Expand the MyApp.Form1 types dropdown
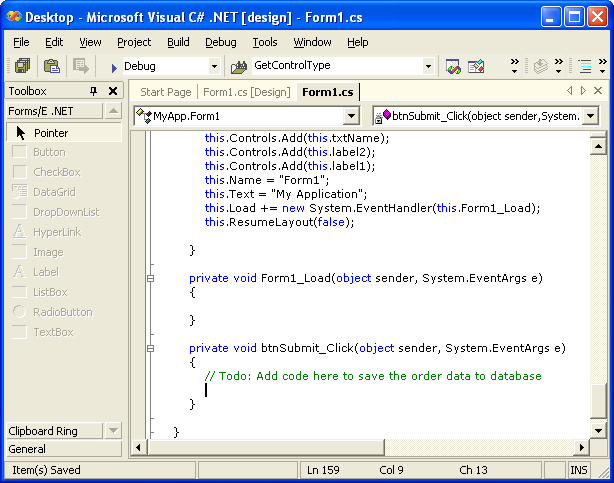614x483 pixels. pyautogui.click(x=351, y=116)
